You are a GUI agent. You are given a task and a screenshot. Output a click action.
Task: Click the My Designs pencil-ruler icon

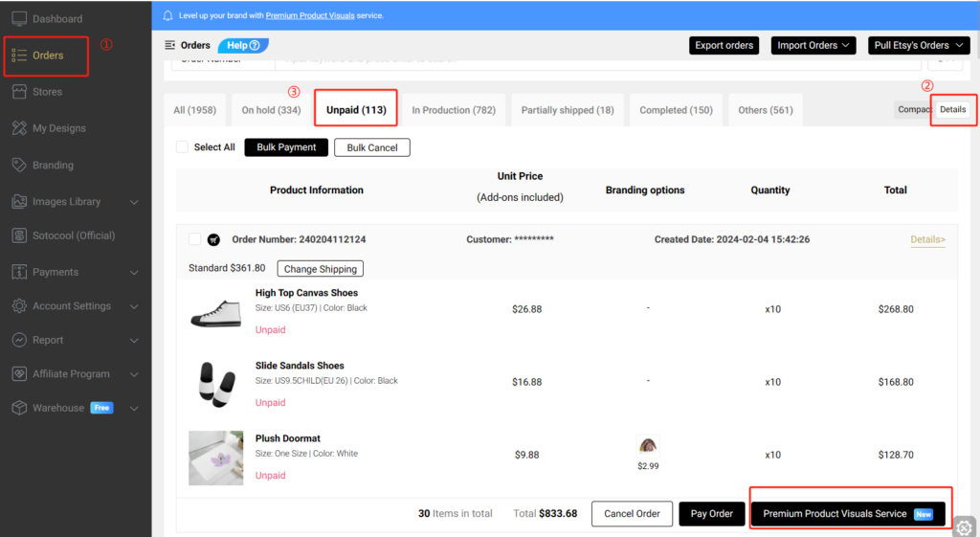tap(19, 128)
